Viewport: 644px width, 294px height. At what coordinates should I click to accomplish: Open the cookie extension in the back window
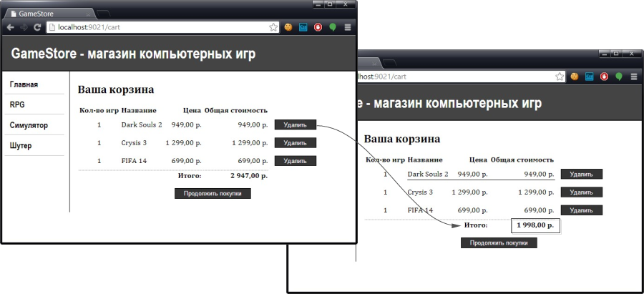click(574, 77)
